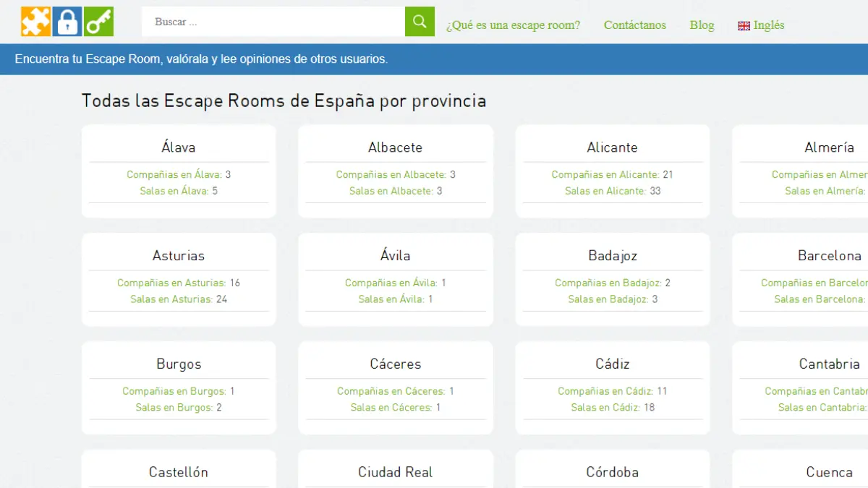
Task: View Salas en Cáceres link
Action: (391, 408)
